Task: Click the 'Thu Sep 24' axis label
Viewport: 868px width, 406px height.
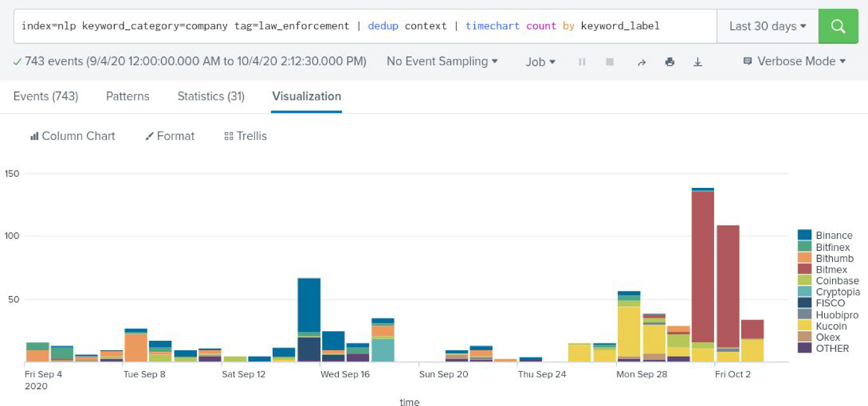Action: point(542,374)
